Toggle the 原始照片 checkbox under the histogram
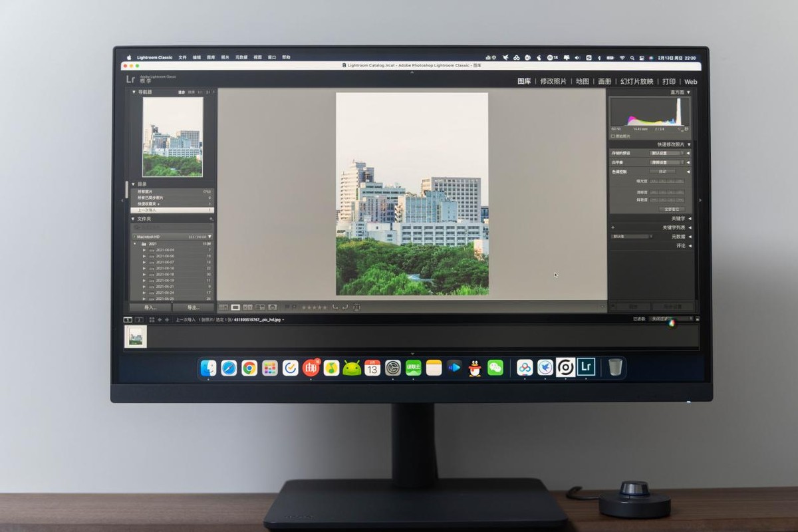This screenshot has width=798, height=532. point(613,136)
